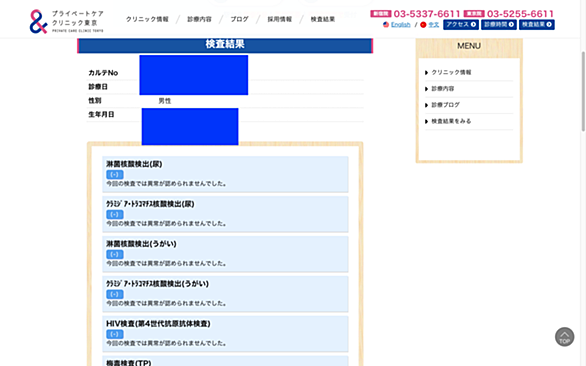The height and width of the screenshot is (366, 586).
Task: Switch the site language to English
Action: point(401,25)
